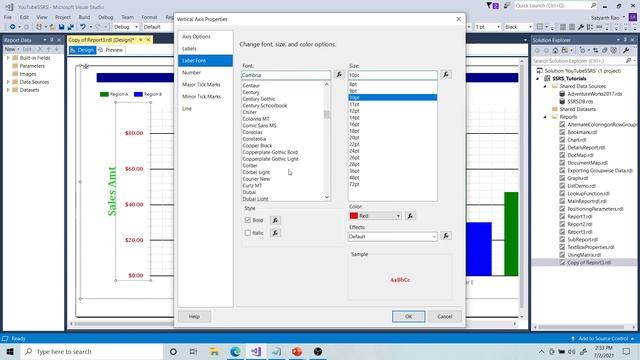This screenshot has height=360, width=640.
Task: Switch to Preview tab of report
Action: tap(111, 50)
